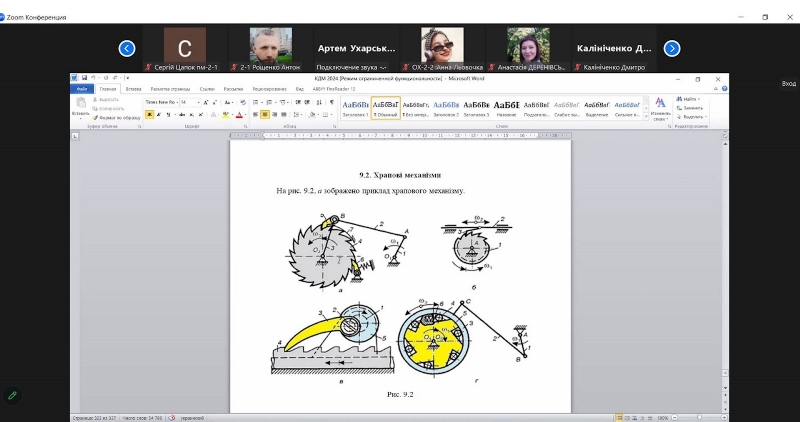Screen dimensions: 800x422
Task: Collapse the Word ribbon with caret icon
Action: (716, 89)
